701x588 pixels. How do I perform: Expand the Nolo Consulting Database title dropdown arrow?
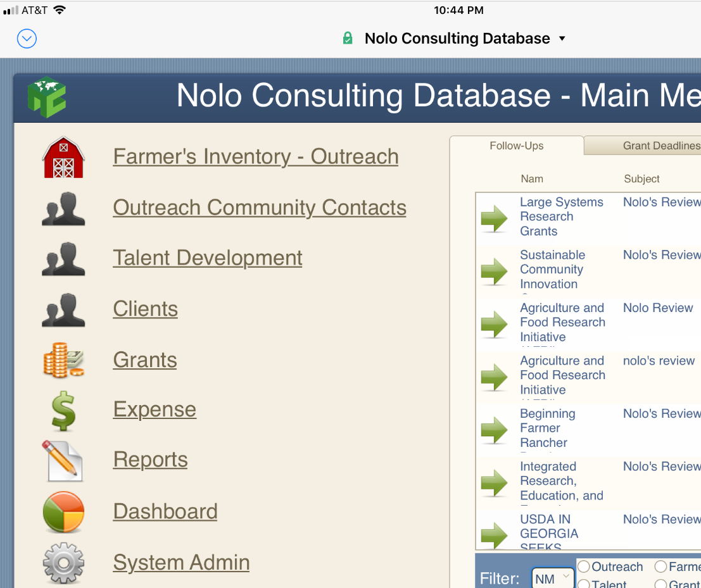[562, 39]
